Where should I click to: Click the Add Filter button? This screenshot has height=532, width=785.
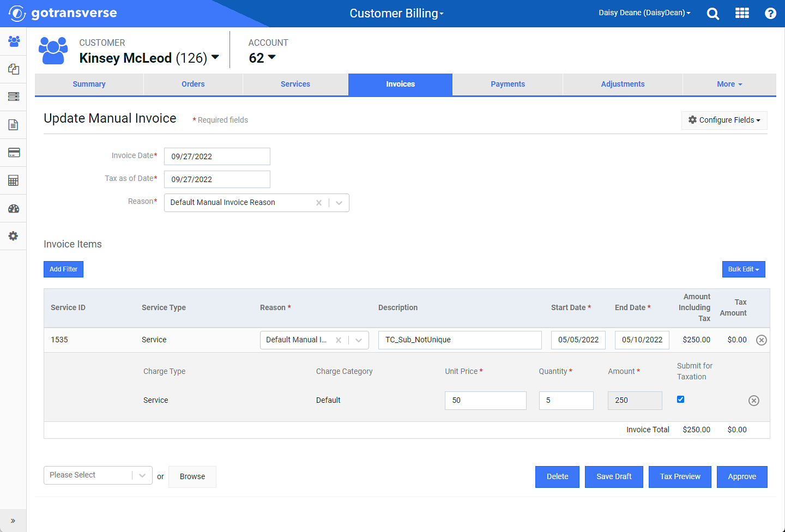(63, 269)
